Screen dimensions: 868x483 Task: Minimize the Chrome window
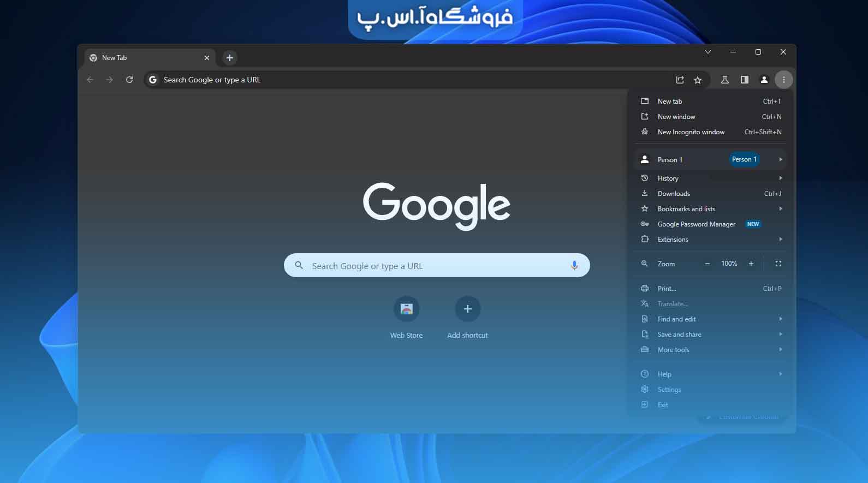733,52
